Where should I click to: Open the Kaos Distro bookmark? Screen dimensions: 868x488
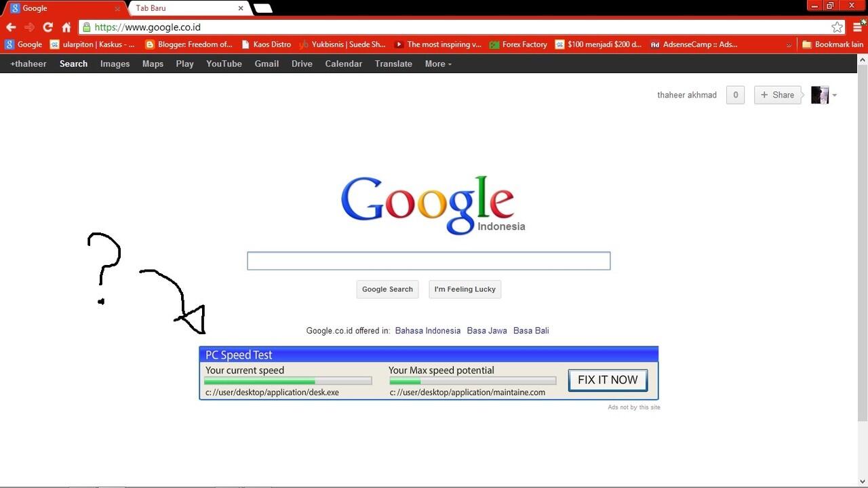[x=266, y=45]
